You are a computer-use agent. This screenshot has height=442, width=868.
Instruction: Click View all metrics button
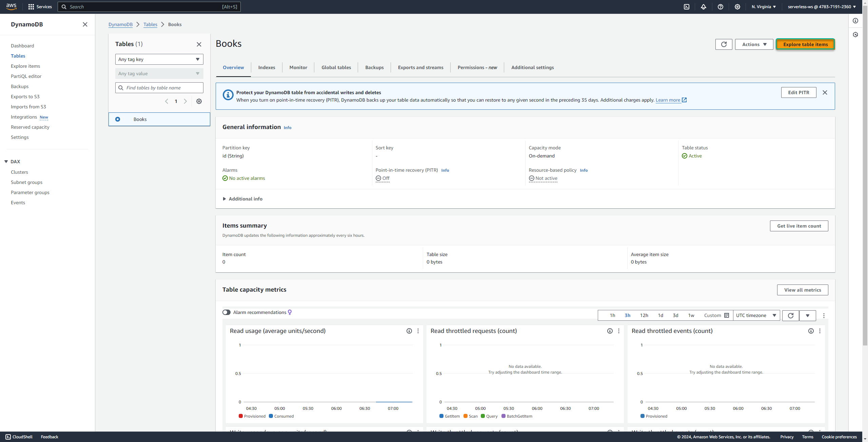tap(803, 290)
